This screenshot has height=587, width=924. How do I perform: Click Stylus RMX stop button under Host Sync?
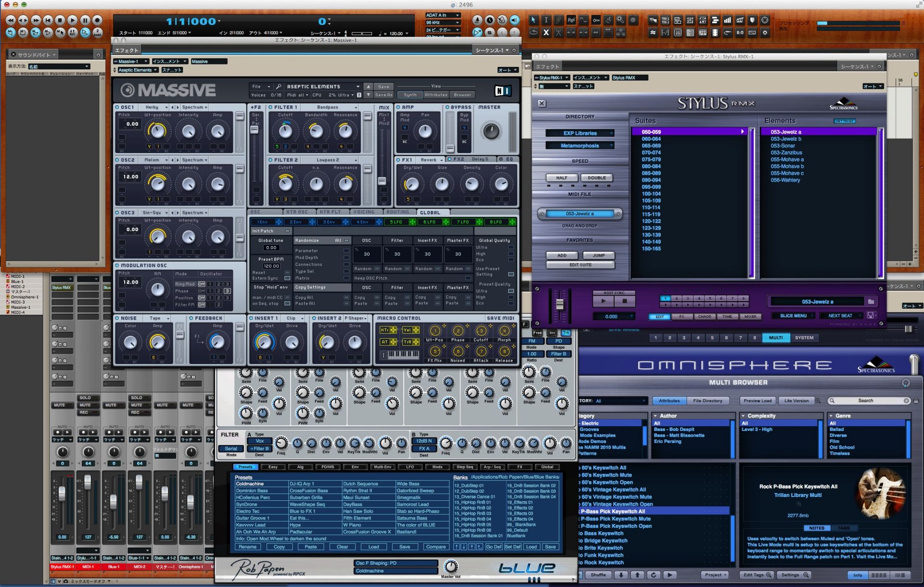point(625,301)
